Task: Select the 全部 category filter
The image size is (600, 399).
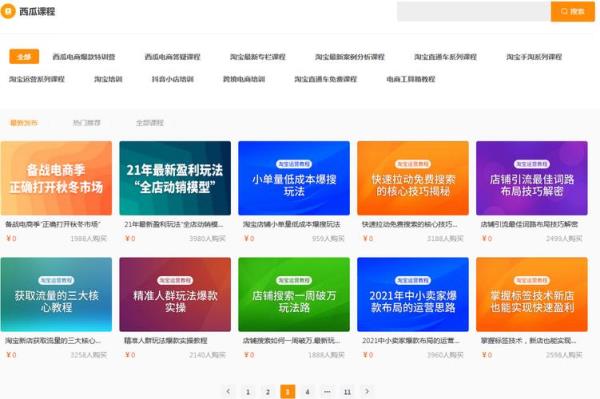Action: click(24, 57)
